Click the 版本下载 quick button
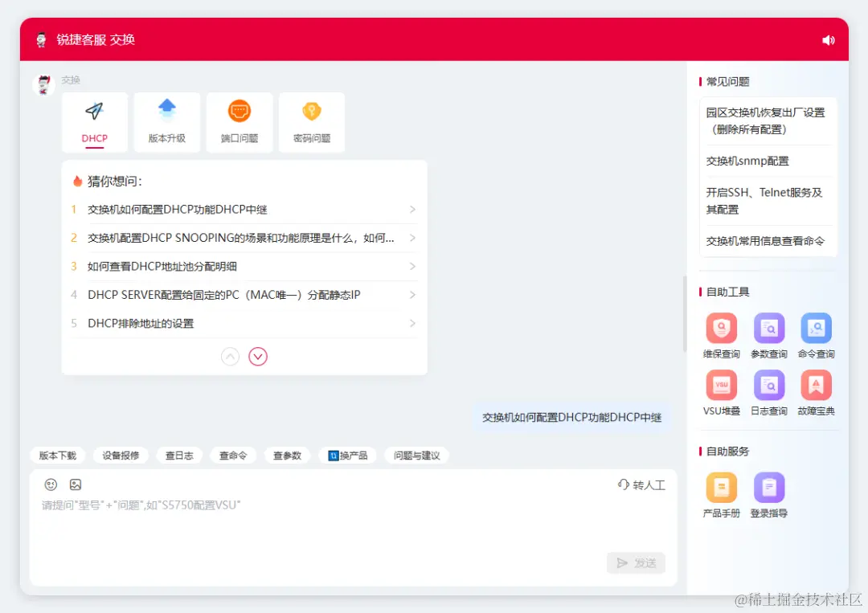 tap(58, 456)
